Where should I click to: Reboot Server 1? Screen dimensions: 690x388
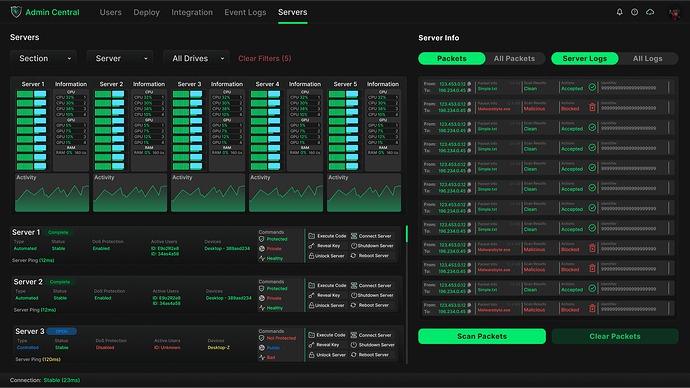370,256
